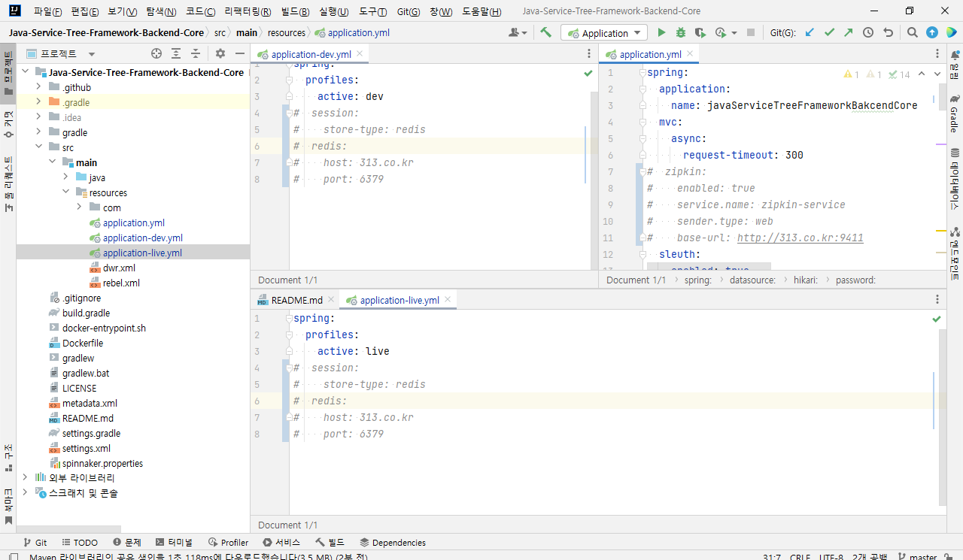
Task: Open the 문제 tool window
Action: tap(126, 542)
